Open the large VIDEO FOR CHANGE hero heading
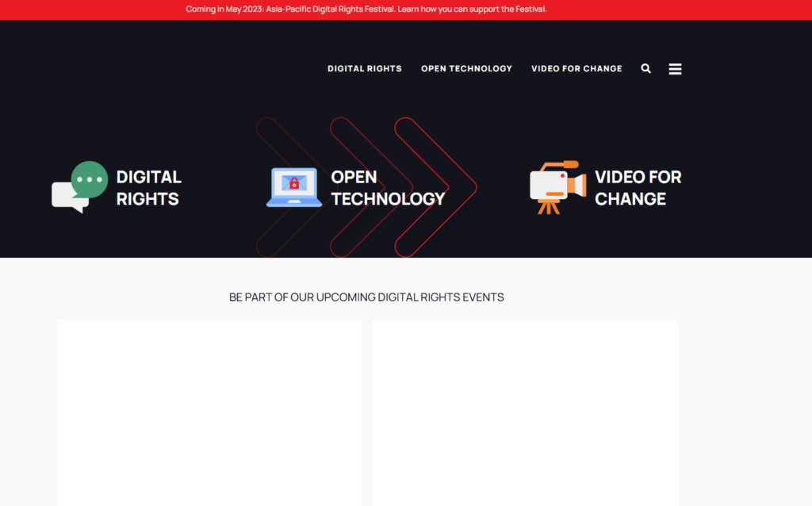 [638, 187]
